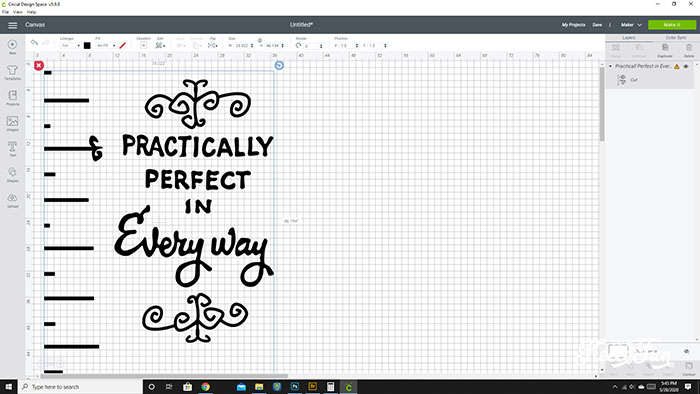The width and height of the screenshot is (700, 394).
Task: Open the Calculator from the taskbar
Action: point(330,387)
